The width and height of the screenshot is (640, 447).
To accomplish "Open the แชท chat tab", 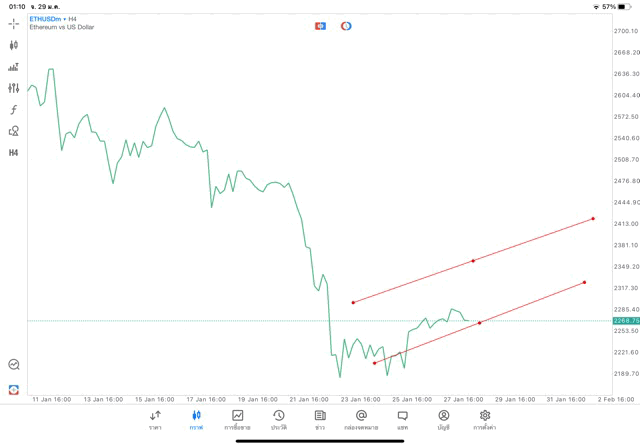I will pyautogui.click(x=402, y=419).
